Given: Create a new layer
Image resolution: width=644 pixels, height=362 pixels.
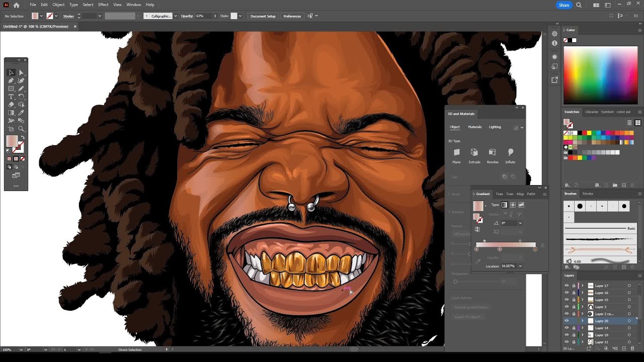Looking at the screenshot, I should (x=624, y=348).
